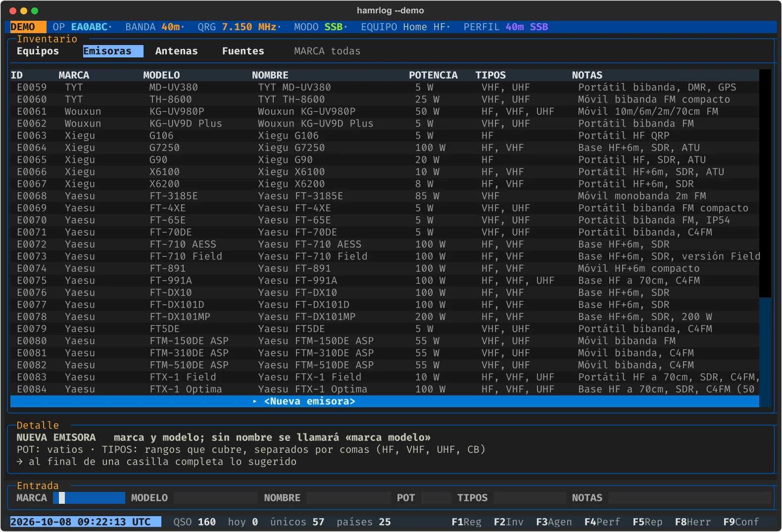Screen dimensions: 782x532
Task: Open F2 Inv in footer
Action: (508, 522)
